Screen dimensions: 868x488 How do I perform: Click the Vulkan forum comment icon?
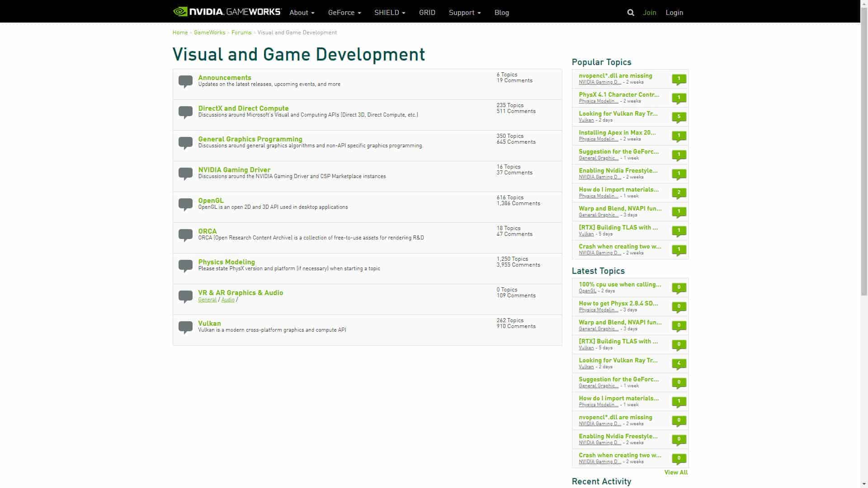click(185, 327)
